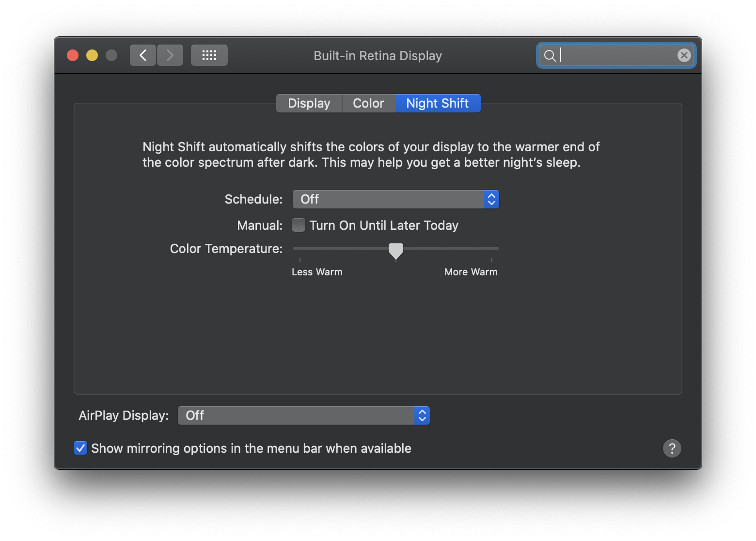
Task: Close the window with red button
Action: click(73, 55)
